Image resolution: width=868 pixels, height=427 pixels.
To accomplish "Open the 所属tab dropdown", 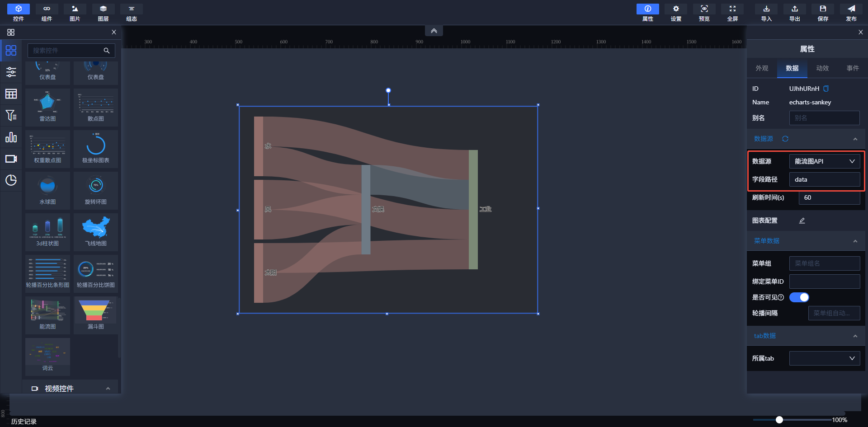I will tap(824, 358).
